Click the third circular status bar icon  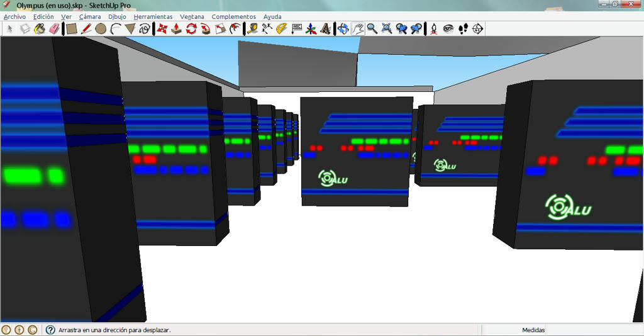(32, 330)
